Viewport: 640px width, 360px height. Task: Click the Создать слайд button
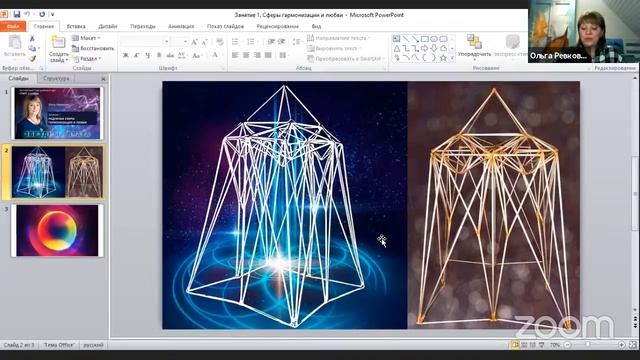[x=58, y=49]
